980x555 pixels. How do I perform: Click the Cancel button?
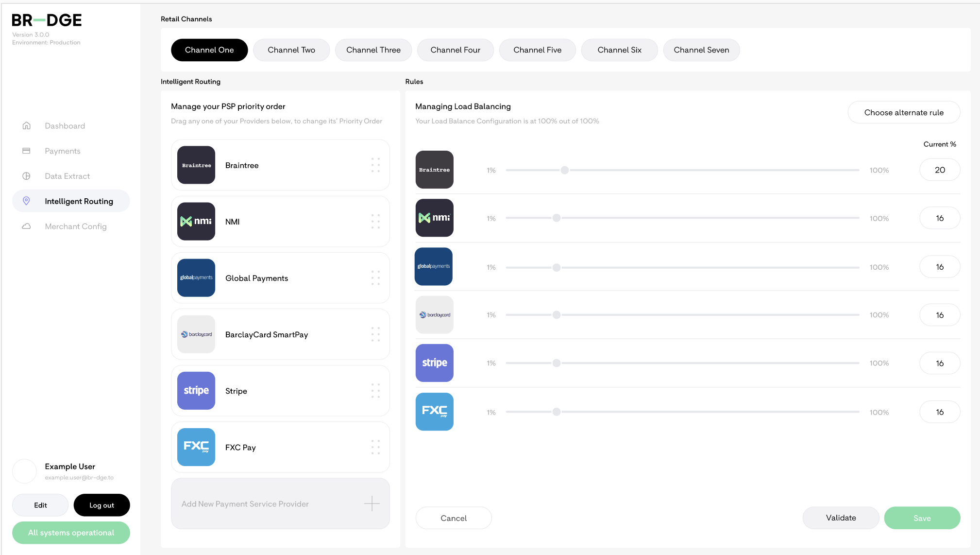[x=454, y=518]
